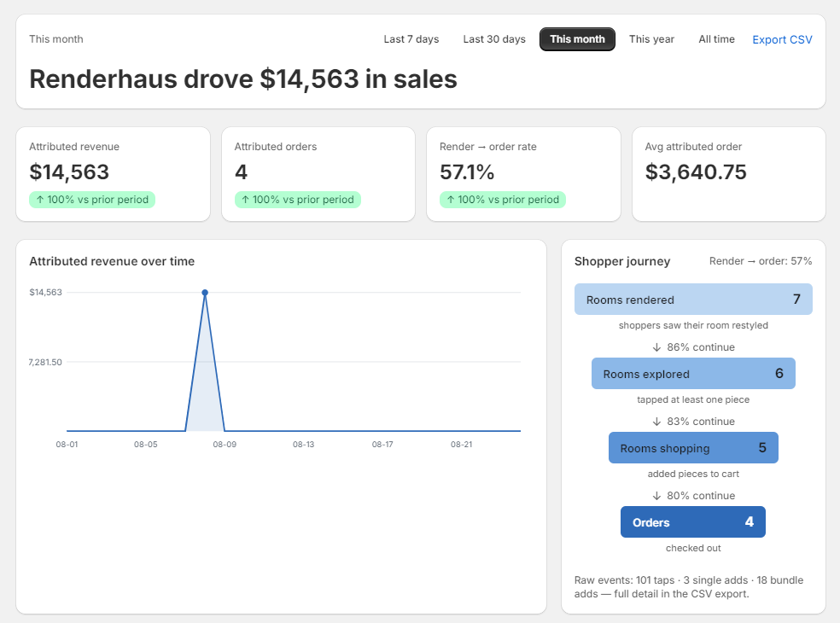840x623 pixels.
Task: Click the Rooms explored funnel bar
Action: coord(693,373)
